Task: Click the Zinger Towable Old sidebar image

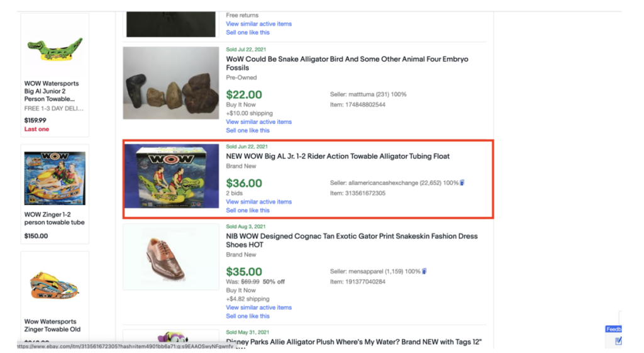Action: tap(55, 285)
